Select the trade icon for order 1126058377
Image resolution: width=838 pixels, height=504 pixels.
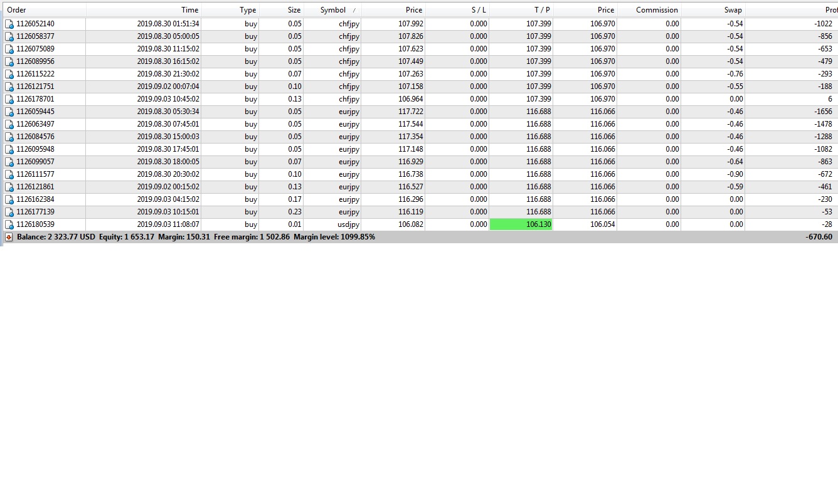coord(9,36)
